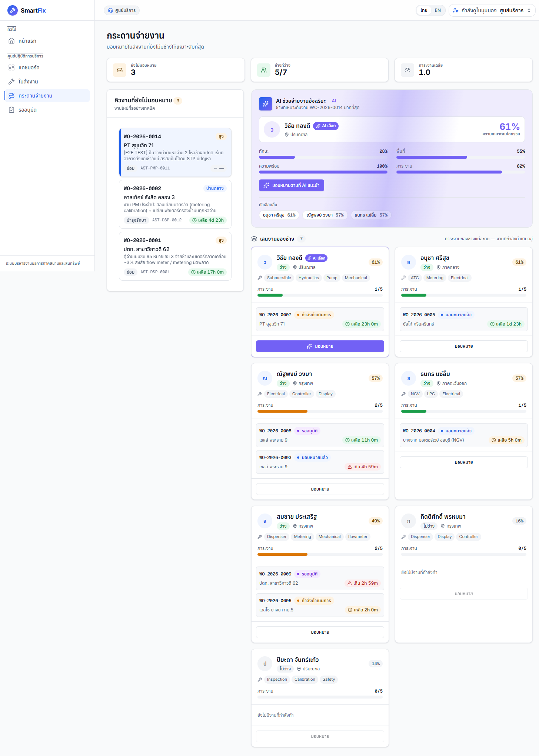Select กระดานจ่ายงาน in the sidebar
The width and height of the screenshot is (539, 756).
(47, 96)
